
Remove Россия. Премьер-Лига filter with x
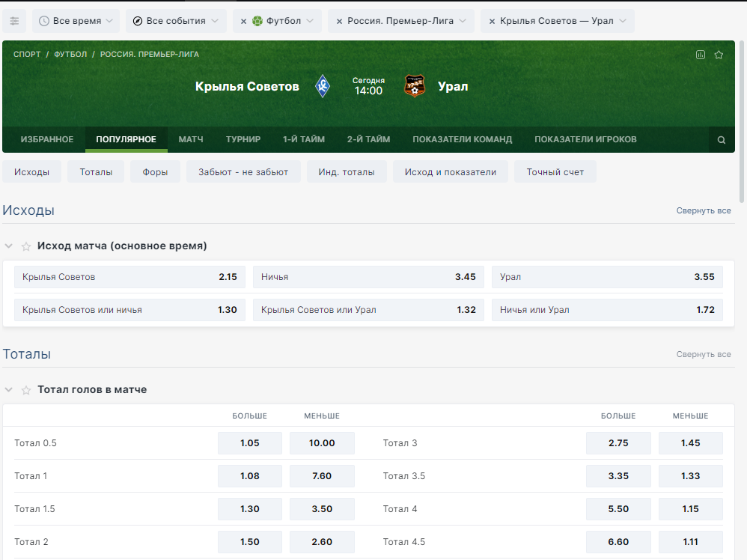[339, 22]
